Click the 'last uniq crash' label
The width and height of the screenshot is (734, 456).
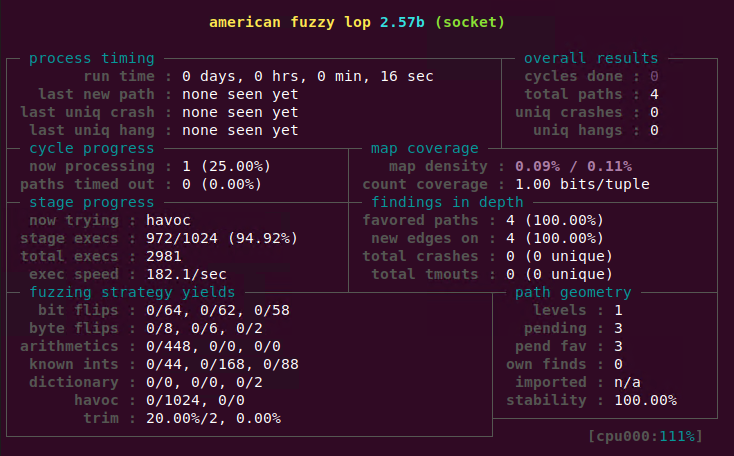[x=88, y=112]
